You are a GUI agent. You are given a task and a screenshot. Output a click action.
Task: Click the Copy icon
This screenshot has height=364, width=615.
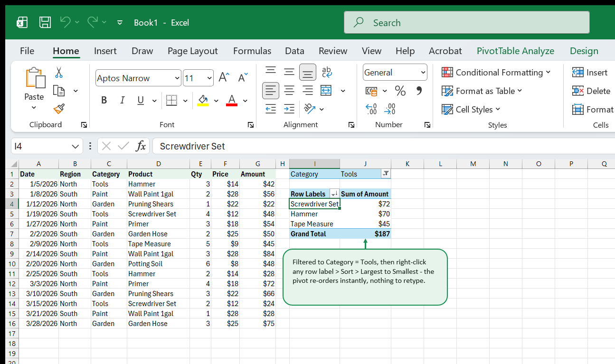[x=59, y=91]
